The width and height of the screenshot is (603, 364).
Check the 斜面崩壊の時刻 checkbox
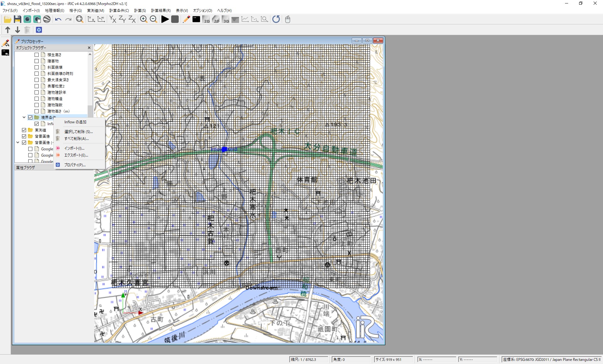coord(37,74)
